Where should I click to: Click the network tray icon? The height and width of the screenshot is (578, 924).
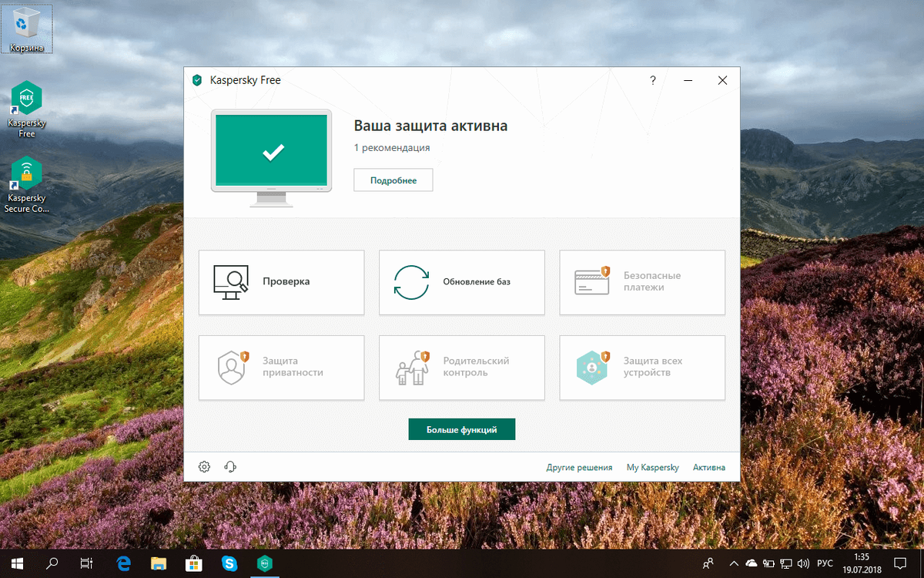click(x=786, y=563)
